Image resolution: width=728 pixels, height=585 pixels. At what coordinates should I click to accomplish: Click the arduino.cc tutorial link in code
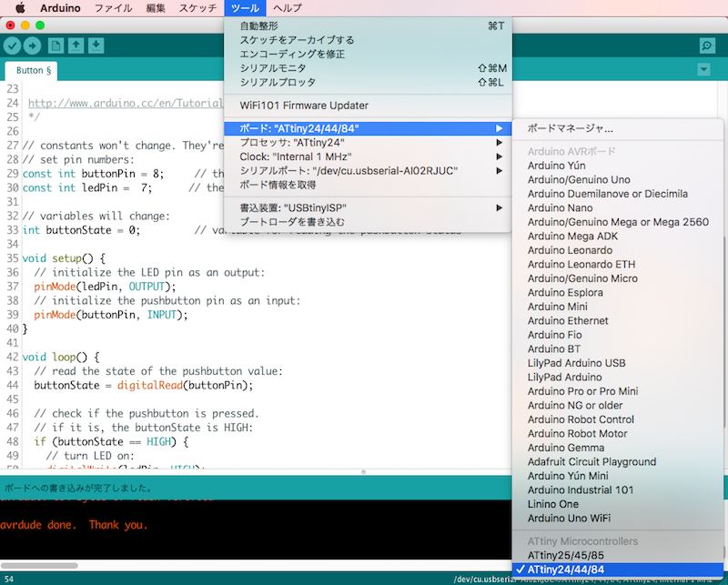coord(126,103)
